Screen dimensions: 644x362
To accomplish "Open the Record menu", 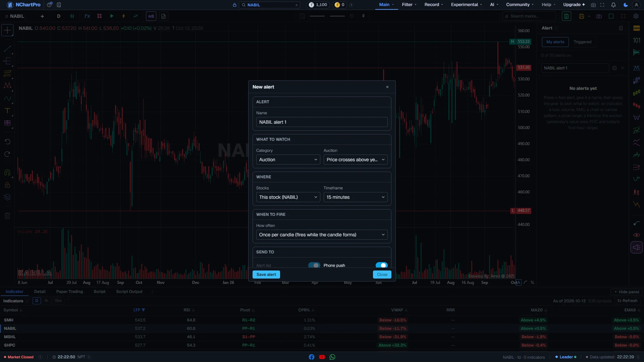I will pos(434,5).
